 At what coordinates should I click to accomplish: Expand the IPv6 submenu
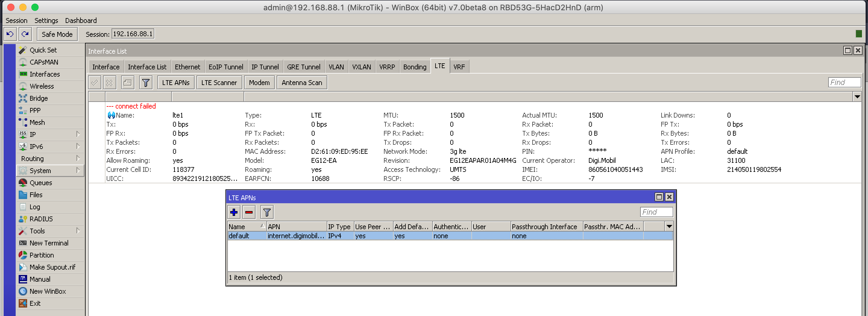click(78, 146)
